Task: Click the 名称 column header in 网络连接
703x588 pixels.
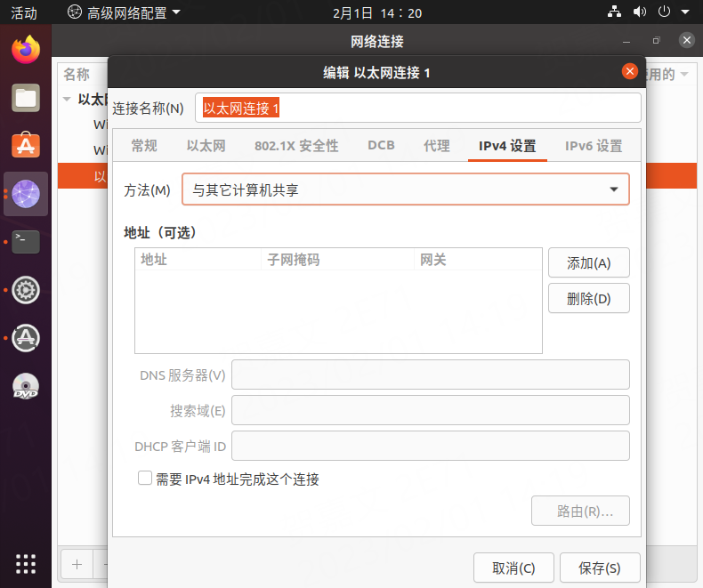Action: pyautogui.click(x=77, y=75)
